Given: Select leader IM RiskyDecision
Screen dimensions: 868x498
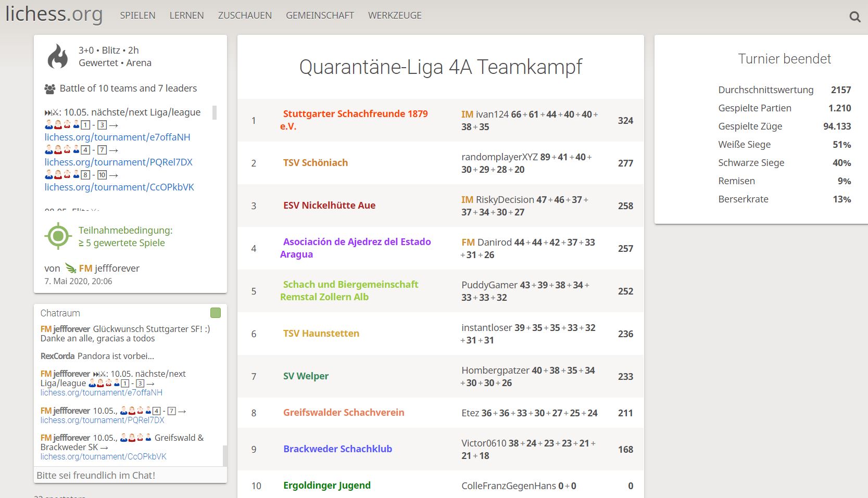Looking at the screenshot, I should tap(498, 200).
